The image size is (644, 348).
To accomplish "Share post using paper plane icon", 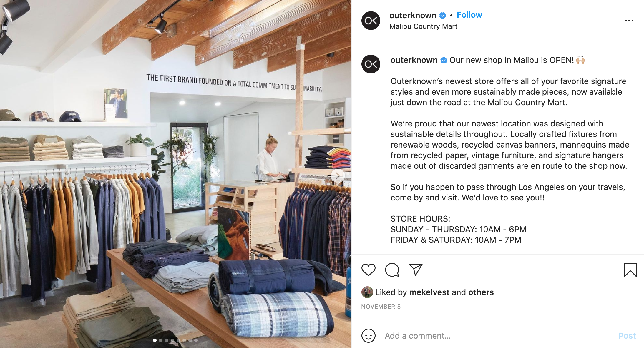I will tap(416, 270).
